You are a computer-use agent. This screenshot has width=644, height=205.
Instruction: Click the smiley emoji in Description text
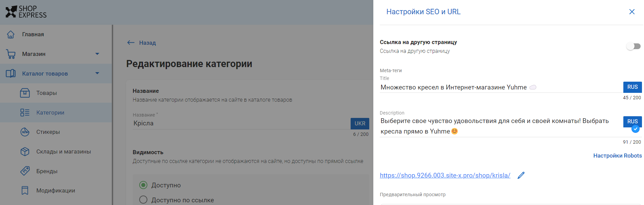455,131
